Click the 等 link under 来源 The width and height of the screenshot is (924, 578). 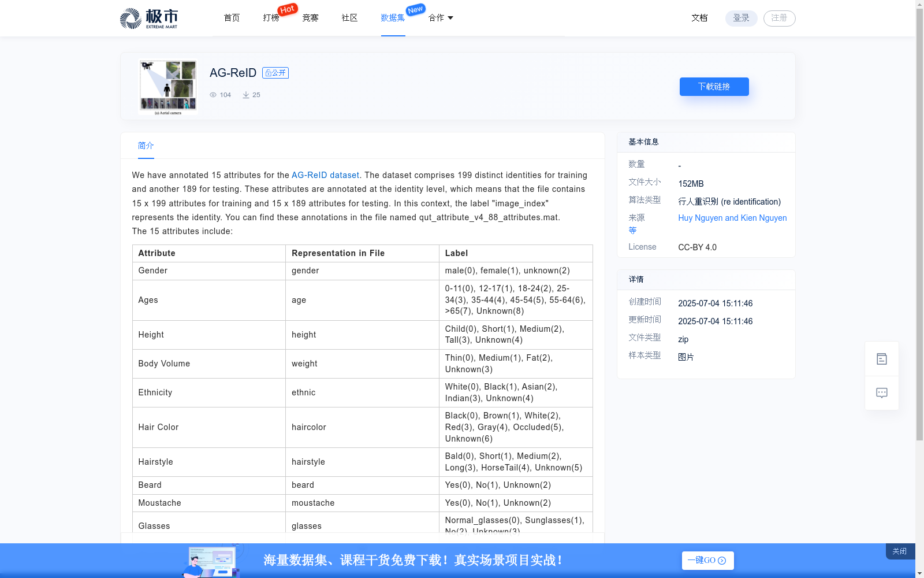(x=632, y=230)
